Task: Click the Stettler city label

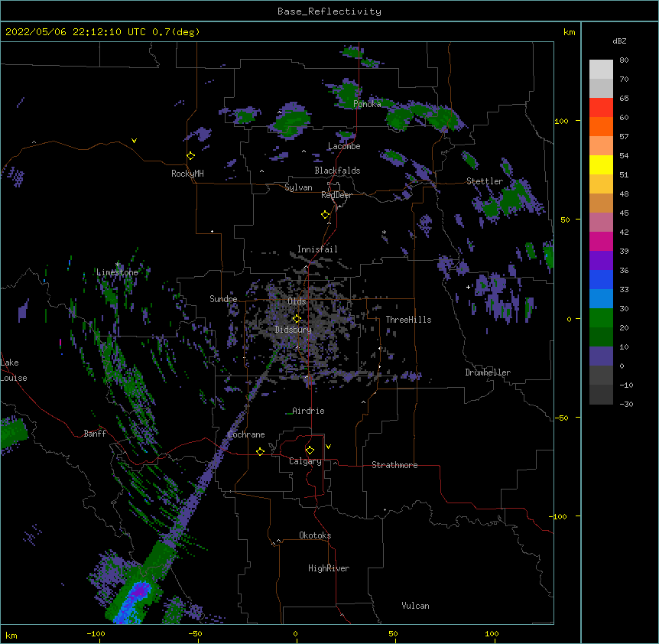Action: 485,181
